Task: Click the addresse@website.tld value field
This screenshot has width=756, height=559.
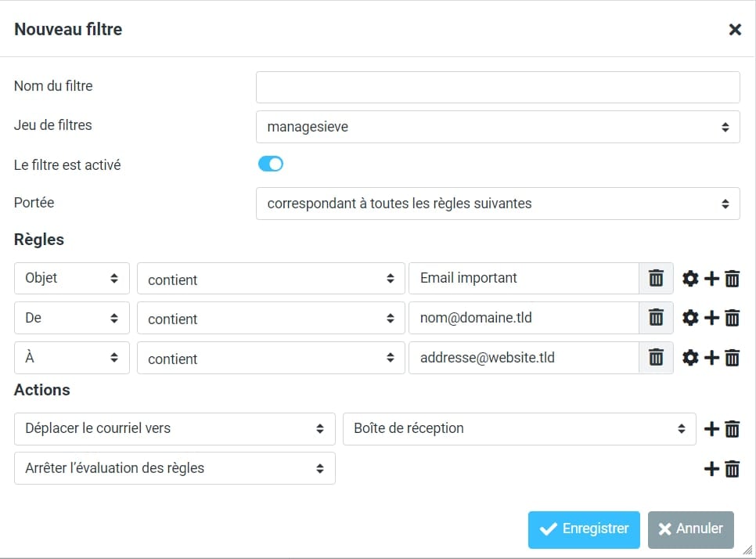Action: (x=524, y=358)
